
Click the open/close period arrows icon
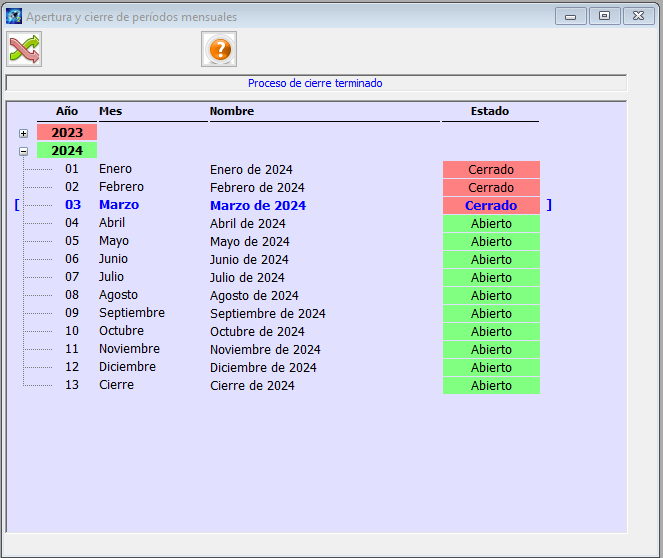tap(24, 49)
